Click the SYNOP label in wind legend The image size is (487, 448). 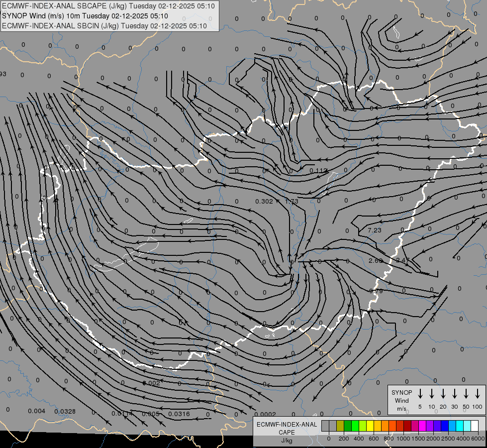[401, 392]
